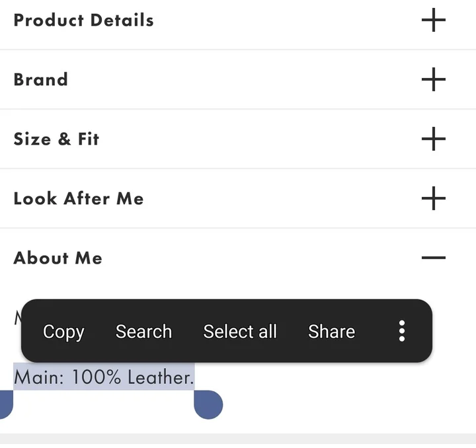Open the three-dot overflow menu in the text toolbar
Viewport: 476px width, 448px height.
[x=401, y=331]
